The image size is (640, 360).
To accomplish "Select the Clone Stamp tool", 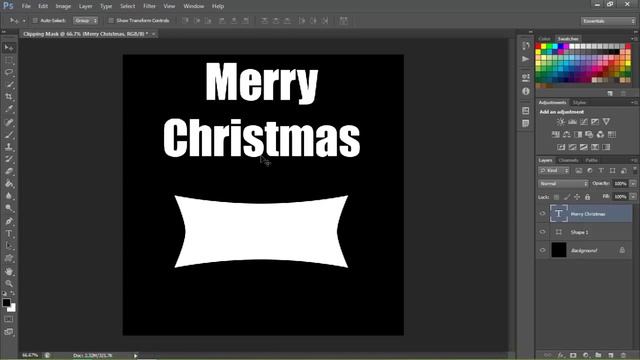I will 9,147.
